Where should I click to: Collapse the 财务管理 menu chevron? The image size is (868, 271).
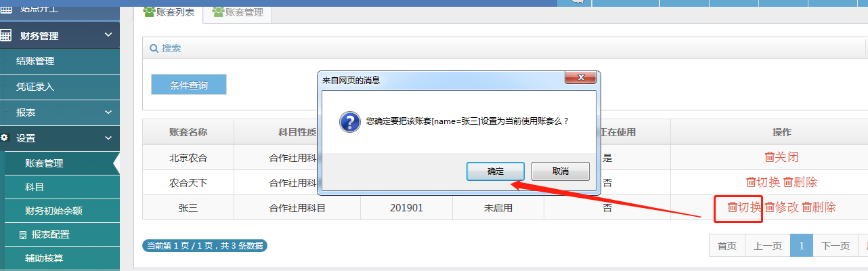click(108, 36)
